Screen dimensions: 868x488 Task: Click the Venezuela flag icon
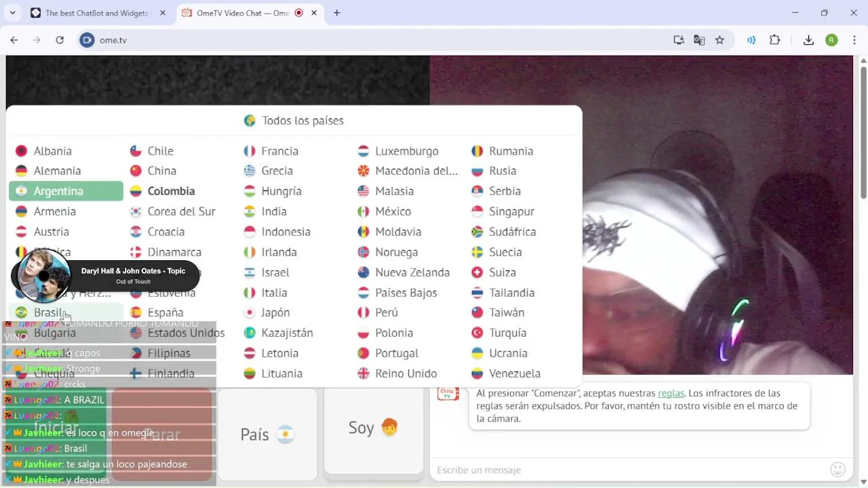477,373
